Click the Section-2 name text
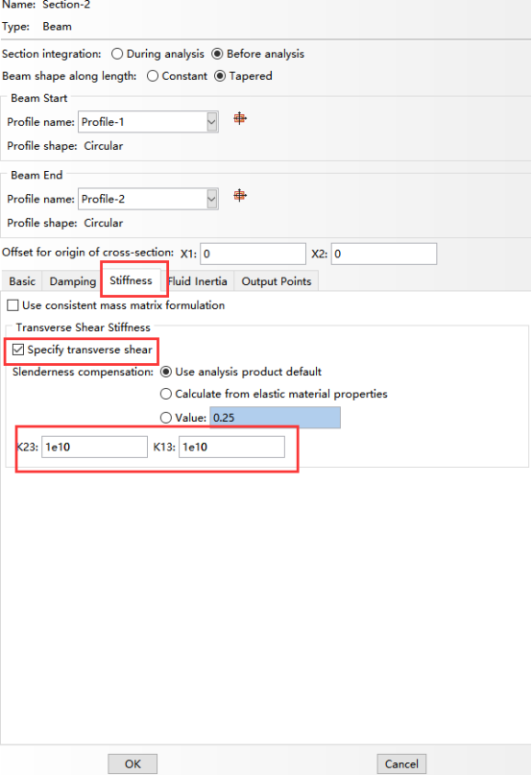The image size is (532, 775). coord(67,5)
